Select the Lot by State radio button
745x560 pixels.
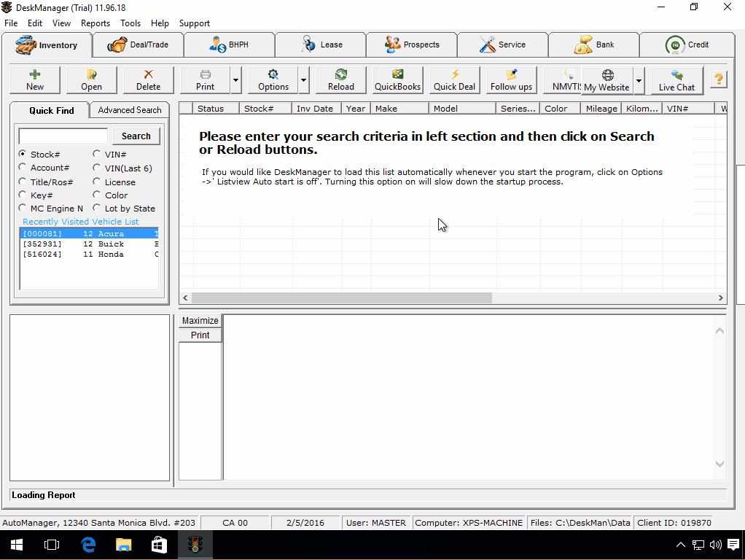click(96, 208)
